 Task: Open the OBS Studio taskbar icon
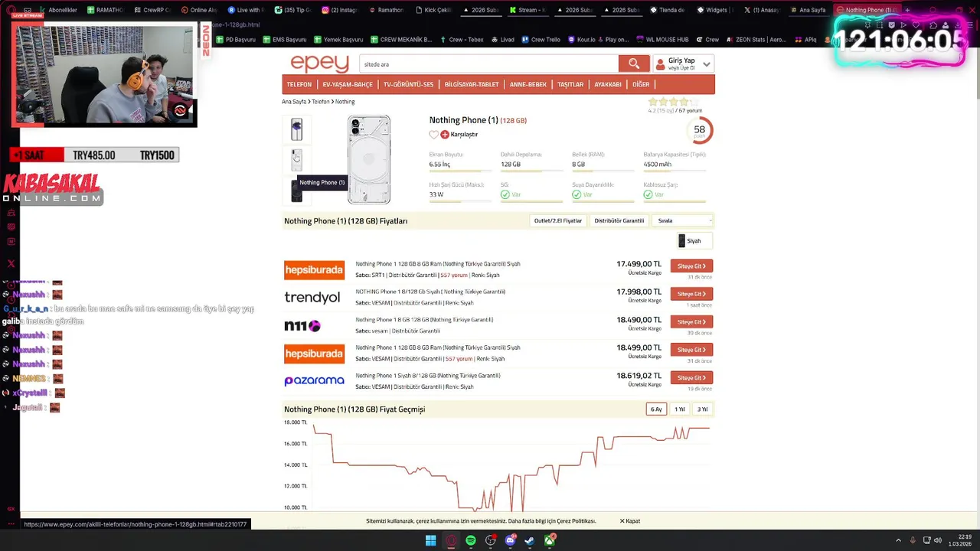point(491,541)
